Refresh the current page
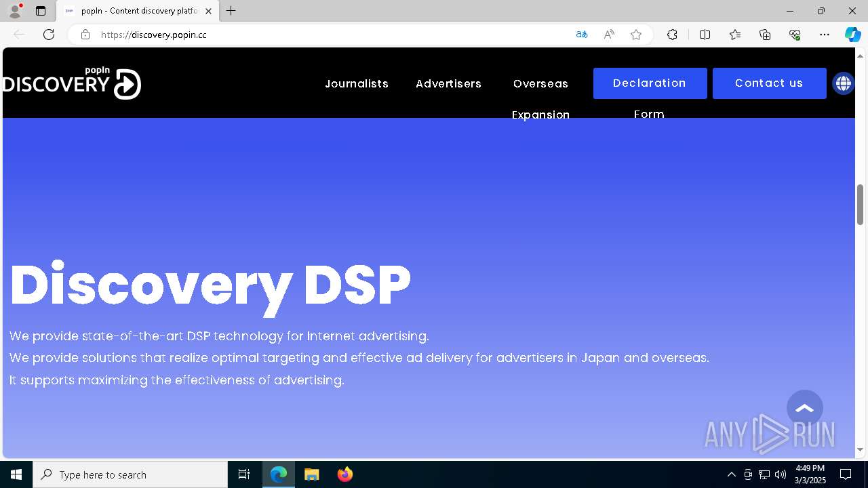The image size is (868, 488). coord(49,35)
